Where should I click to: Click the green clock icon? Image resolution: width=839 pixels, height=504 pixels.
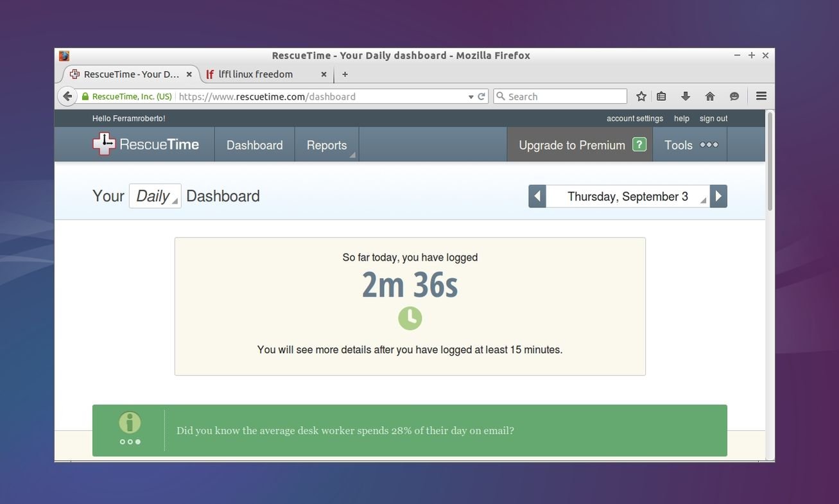410,318
